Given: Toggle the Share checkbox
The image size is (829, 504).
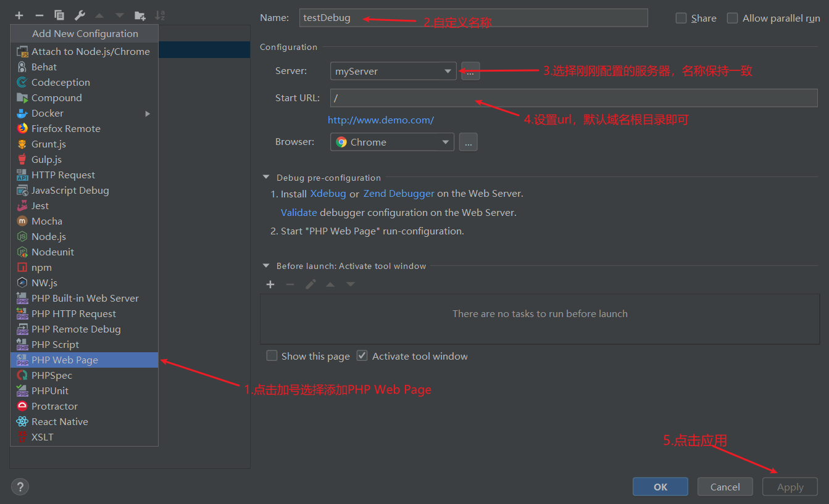Looking at the screenshot, I should coord(681,19).
